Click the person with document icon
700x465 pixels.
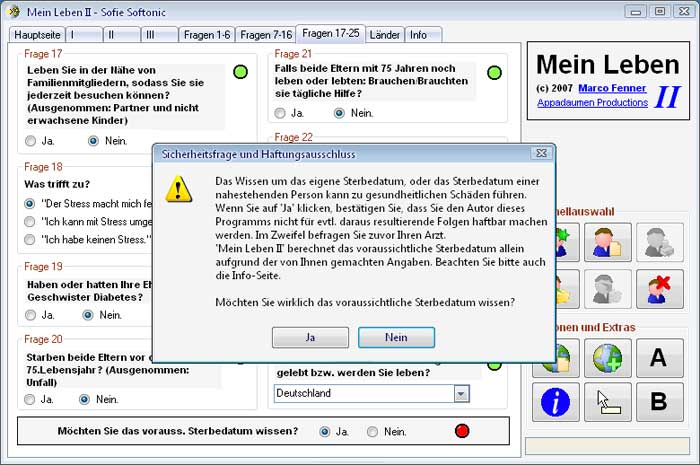tap(608, 242)
